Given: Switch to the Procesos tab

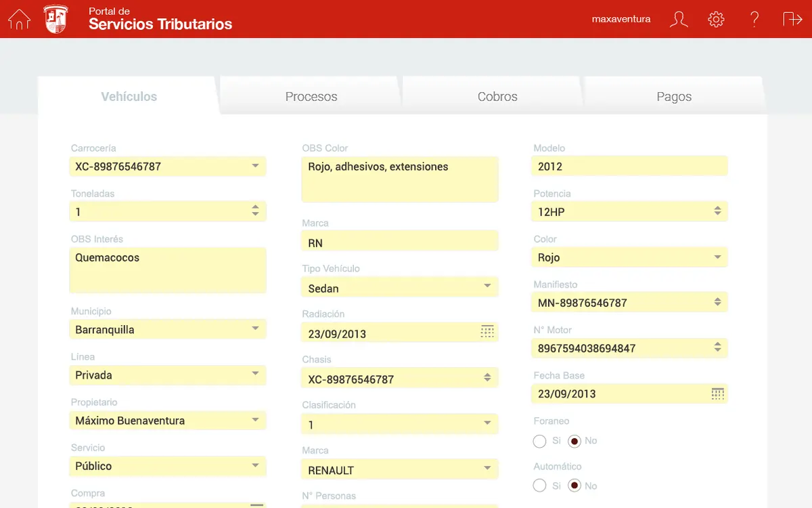Looking at the screenshot, I should pos(311,96).
